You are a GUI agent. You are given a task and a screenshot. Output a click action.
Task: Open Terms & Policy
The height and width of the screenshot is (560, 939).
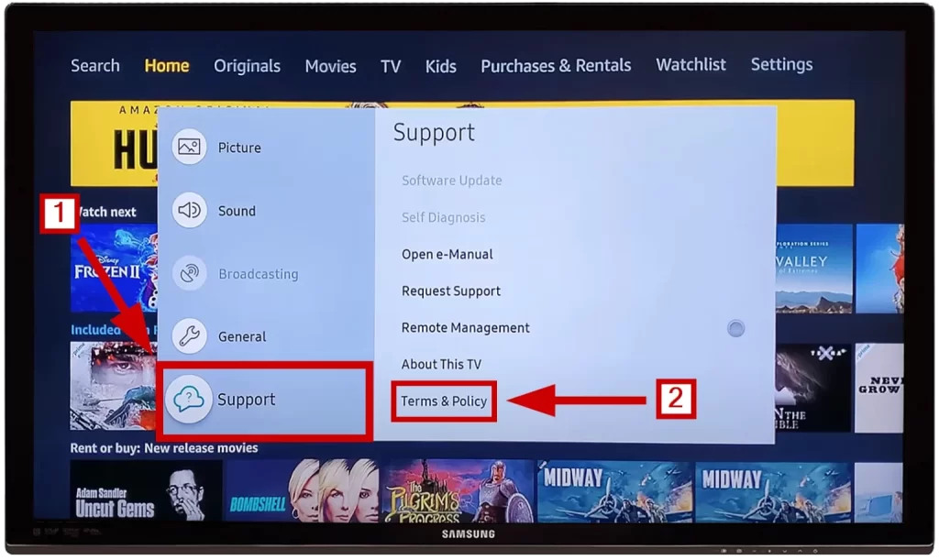click(x=444, y=401)
